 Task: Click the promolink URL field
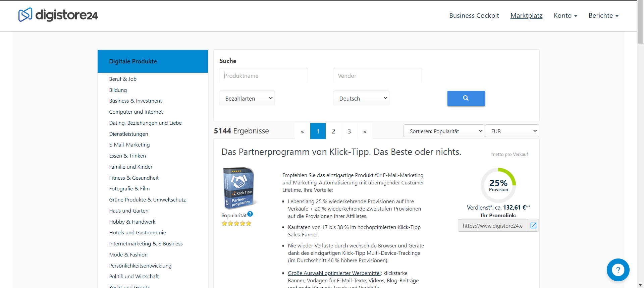click(x=493, y=226)
